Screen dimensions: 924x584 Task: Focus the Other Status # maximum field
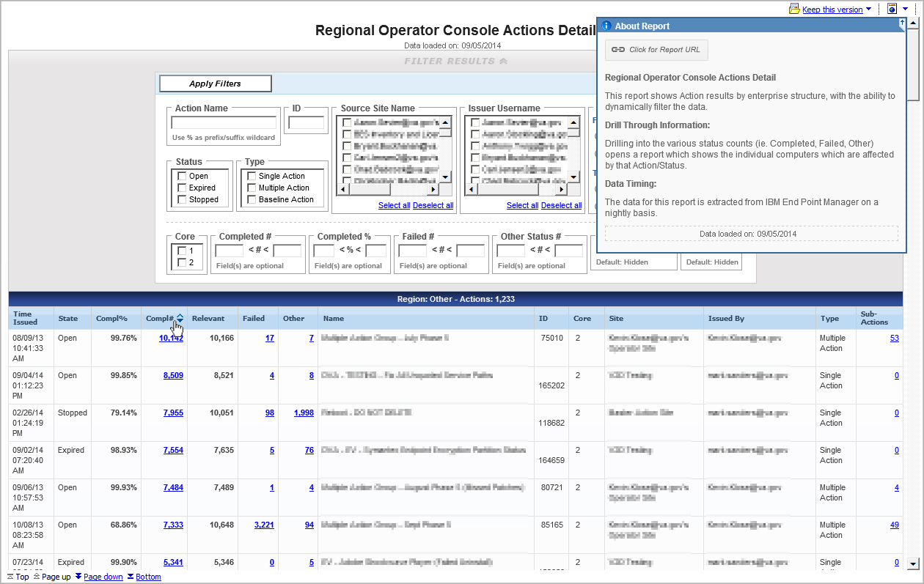[569, 251]
